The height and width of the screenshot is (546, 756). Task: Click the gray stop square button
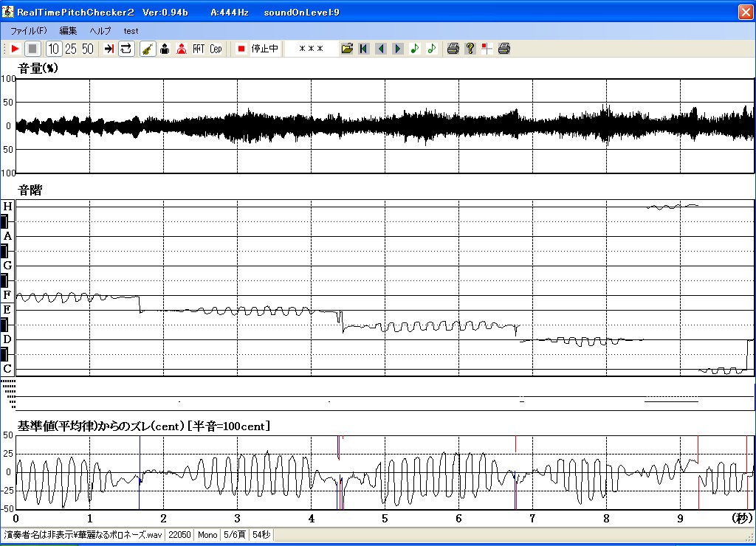click(32, 49)
